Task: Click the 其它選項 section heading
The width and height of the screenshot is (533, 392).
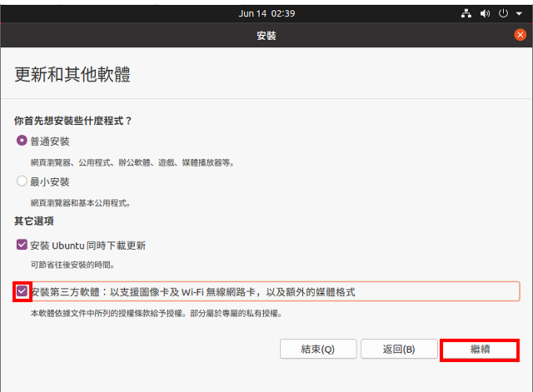Action: coord(34,221)
